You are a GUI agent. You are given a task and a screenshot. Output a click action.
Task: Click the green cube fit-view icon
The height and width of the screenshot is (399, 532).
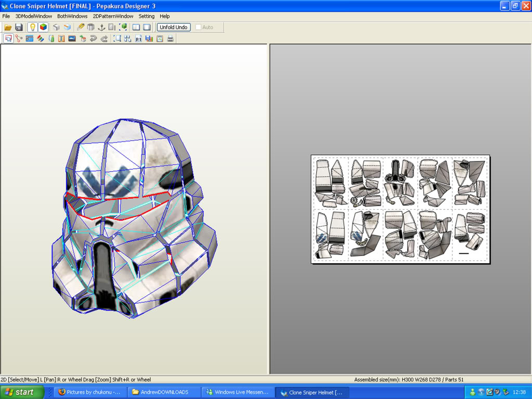[123, 27]
